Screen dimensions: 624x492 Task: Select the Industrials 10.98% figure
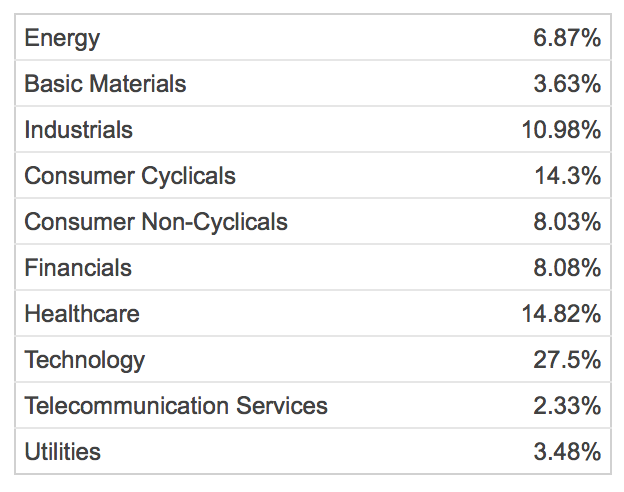[561, 130]
